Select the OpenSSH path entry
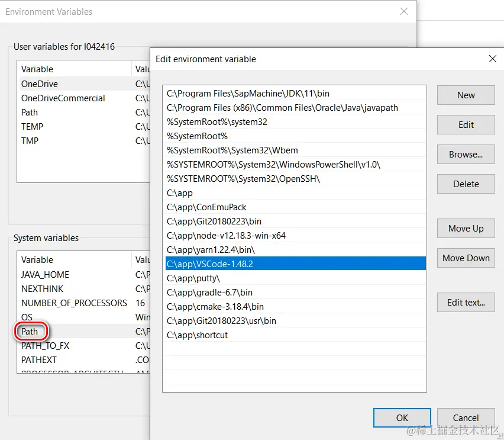The image size is (504, 440). coord(295,179)
